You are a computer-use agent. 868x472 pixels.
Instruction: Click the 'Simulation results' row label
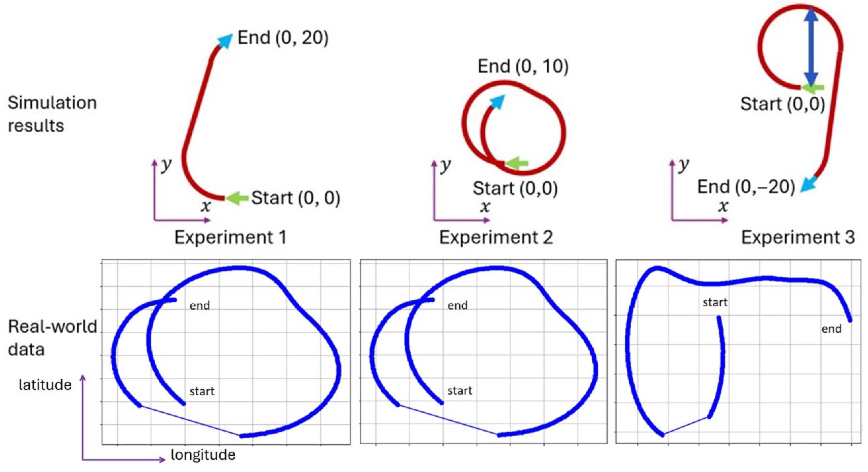[x=52, y=114]
